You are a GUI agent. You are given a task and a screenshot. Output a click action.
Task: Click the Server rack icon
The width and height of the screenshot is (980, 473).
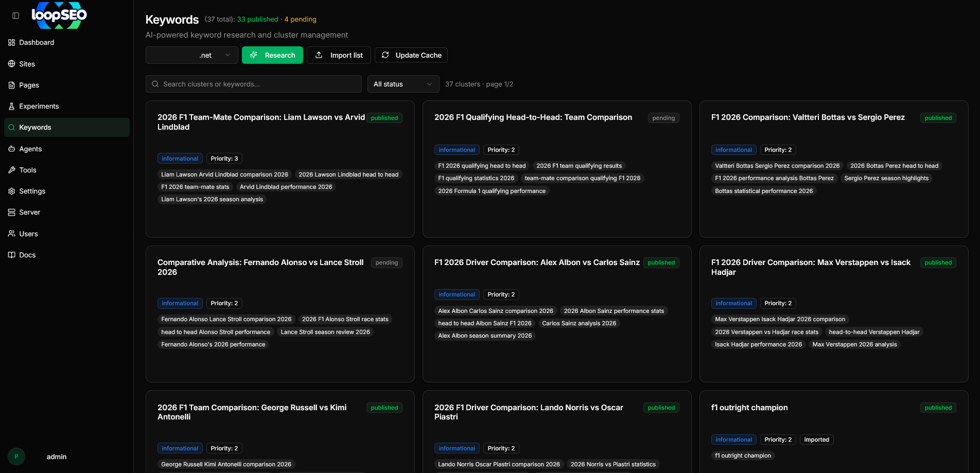[12, 212]
